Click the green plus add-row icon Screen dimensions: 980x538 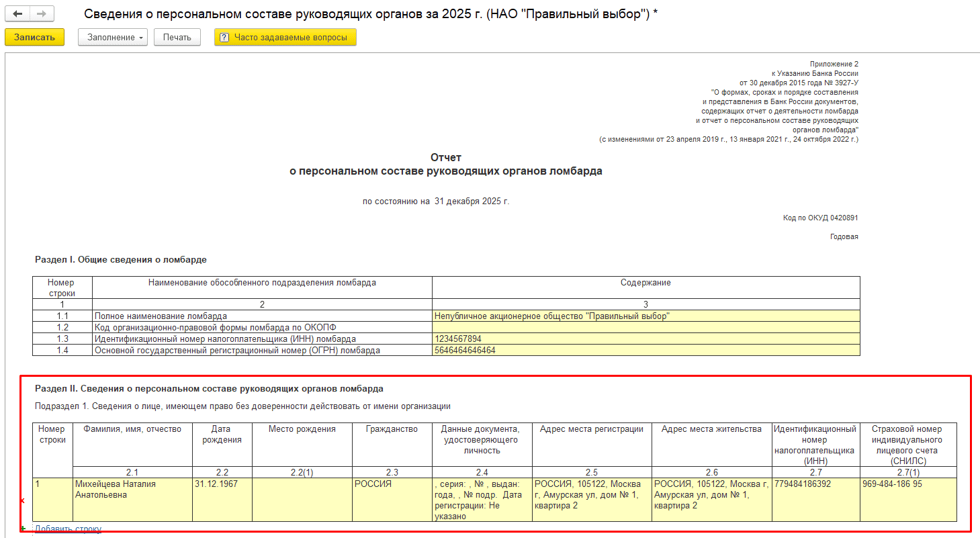click(24, 529)
